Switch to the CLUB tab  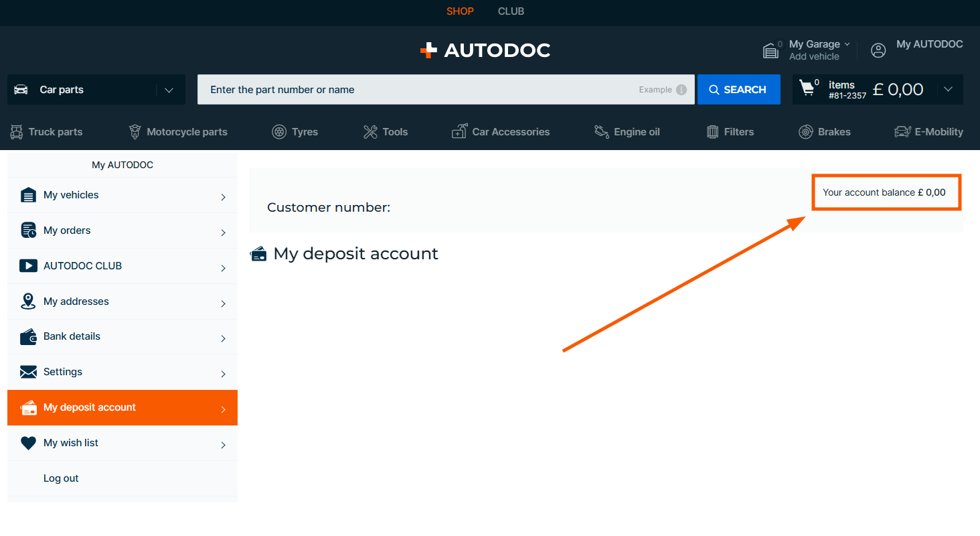tap(511, 11)
